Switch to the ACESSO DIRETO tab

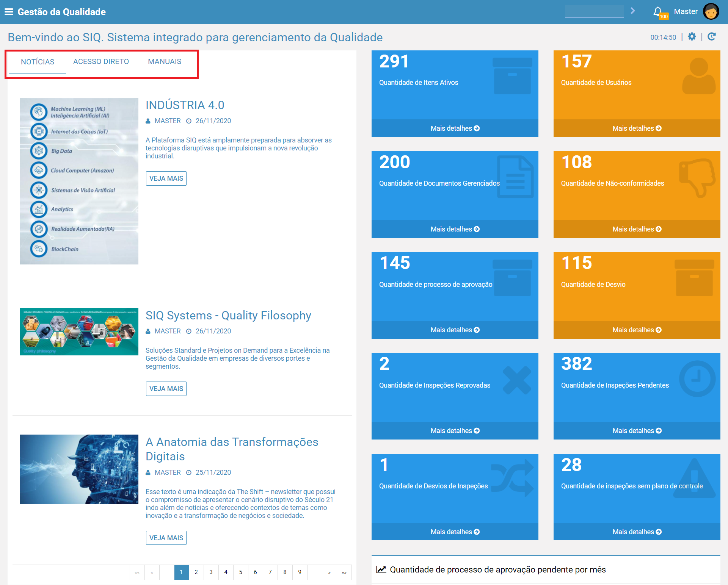[x=101, y=62]
